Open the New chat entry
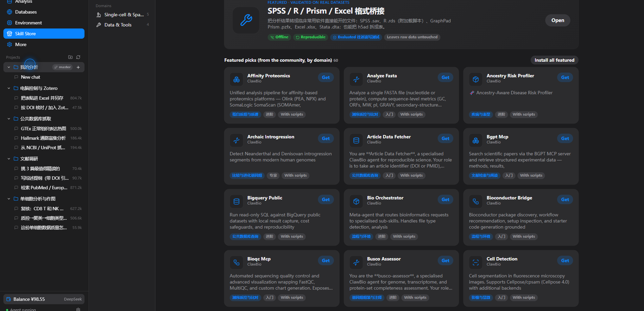The width and height of the screenshot is (644, 311). coord(48,77)
